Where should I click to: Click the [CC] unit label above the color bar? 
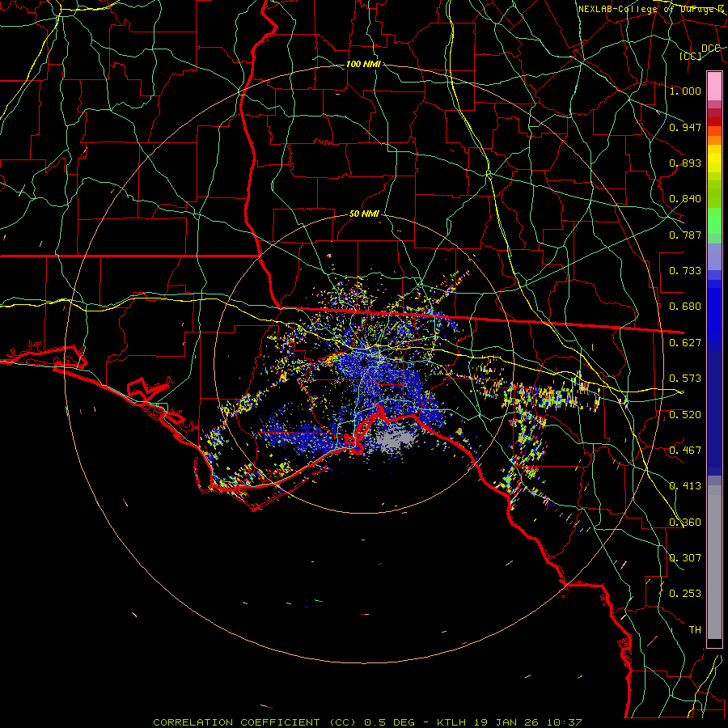click(691, 56)
